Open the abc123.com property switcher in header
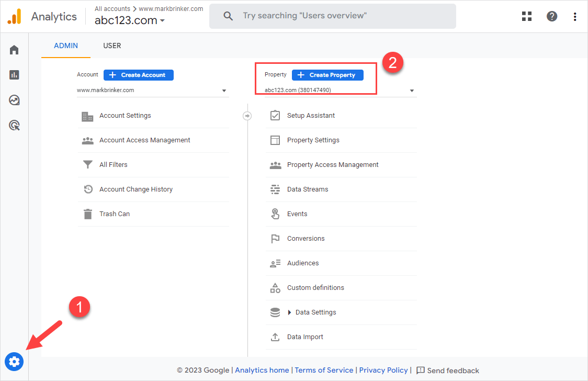The width and height of the screenshot is (588, 381). coord(130,21)
